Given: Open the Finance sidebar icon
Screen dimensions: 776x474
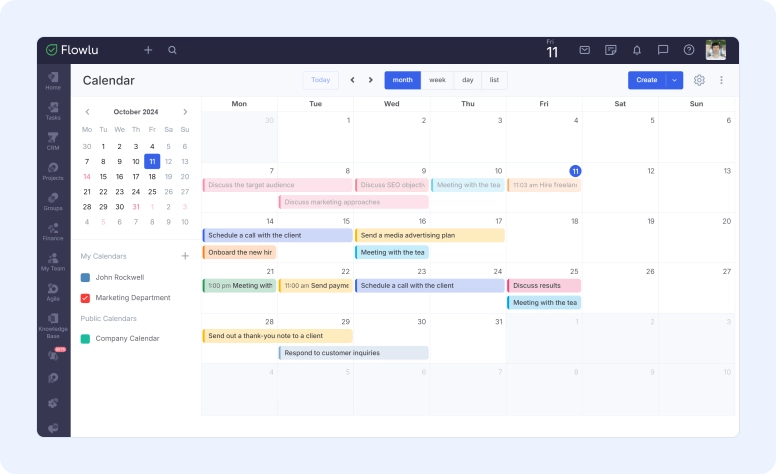Looking at the screenshot, I should (x=53, y=232).
